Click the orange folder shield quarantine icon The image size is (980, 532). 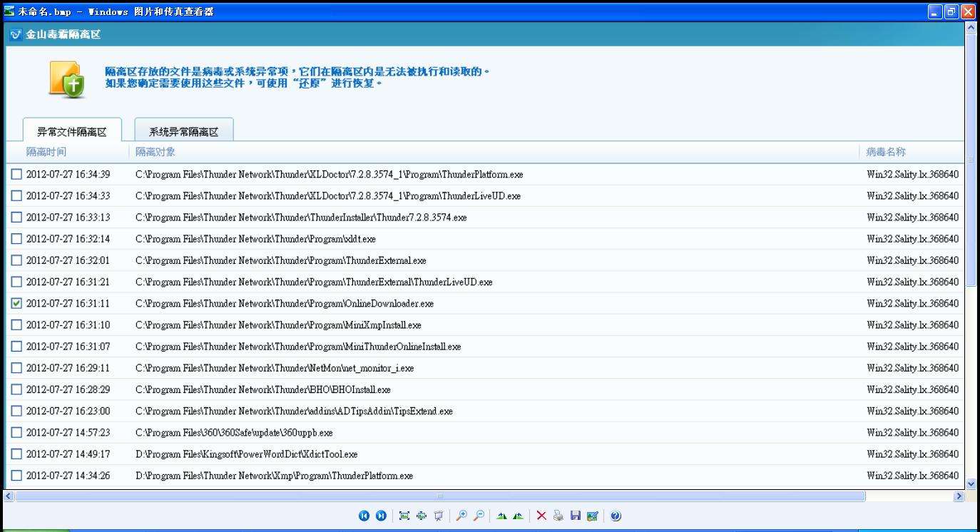click(67, 79)
